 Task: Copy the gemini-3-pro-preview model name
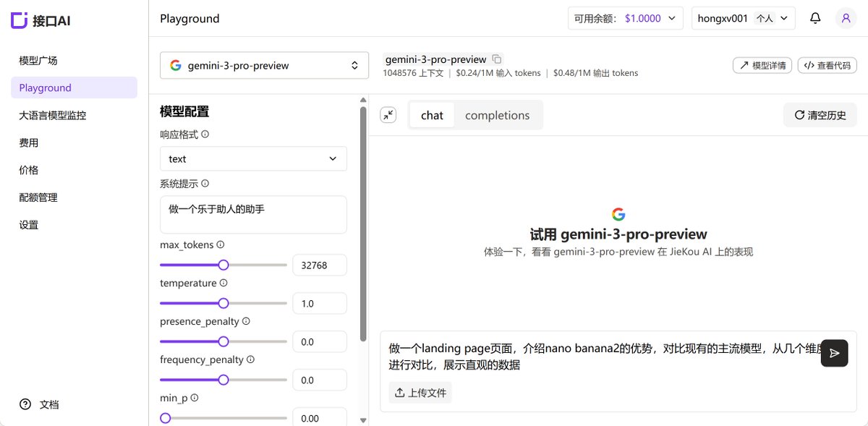pos(496,59)
